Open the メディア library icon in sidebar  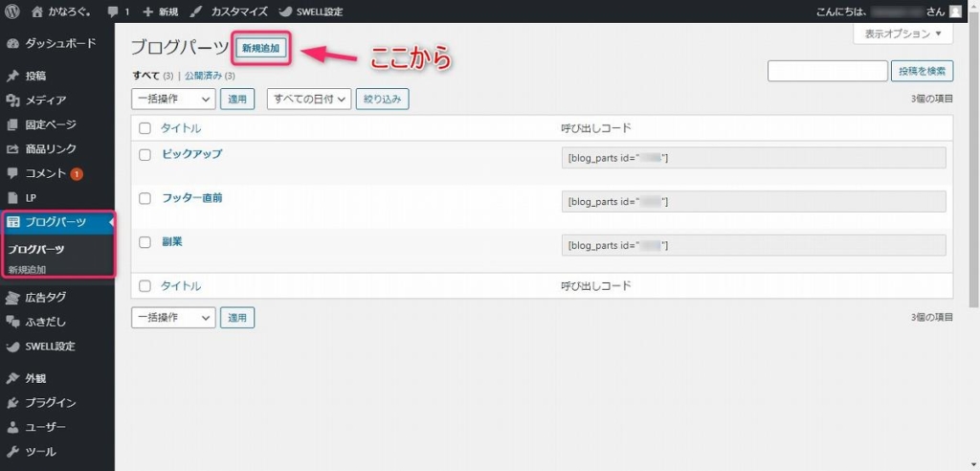12,101
